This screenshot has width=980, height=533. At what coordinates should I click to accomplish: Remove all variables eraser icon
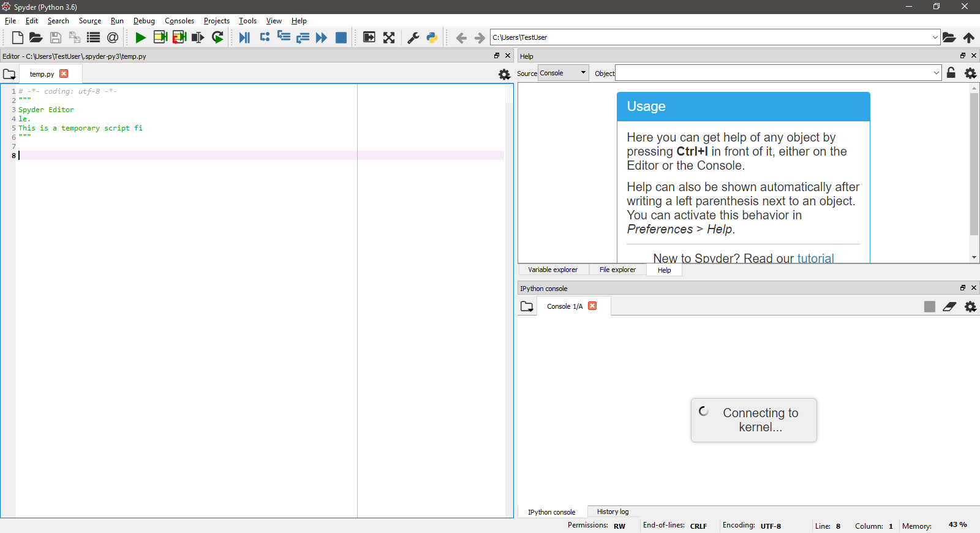click(x=949, y=306)
